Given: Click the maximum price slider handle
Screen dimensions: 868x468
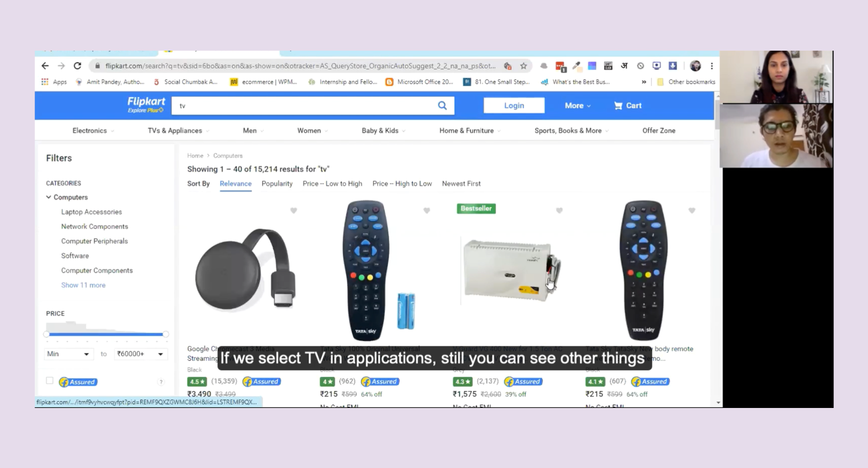Looking at the screenshot, I should (x=166, y=334).
